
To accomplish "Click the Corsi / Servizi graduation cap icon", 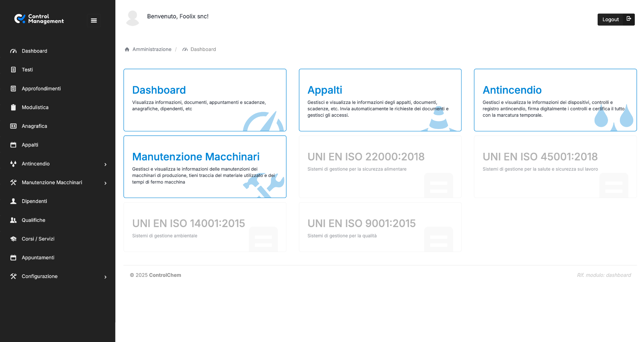I will tap(13, 239).
